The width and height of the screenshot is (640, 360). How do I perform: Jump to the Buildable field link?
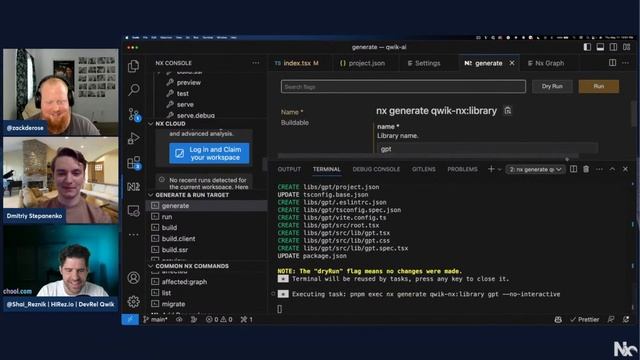[295, 123]
